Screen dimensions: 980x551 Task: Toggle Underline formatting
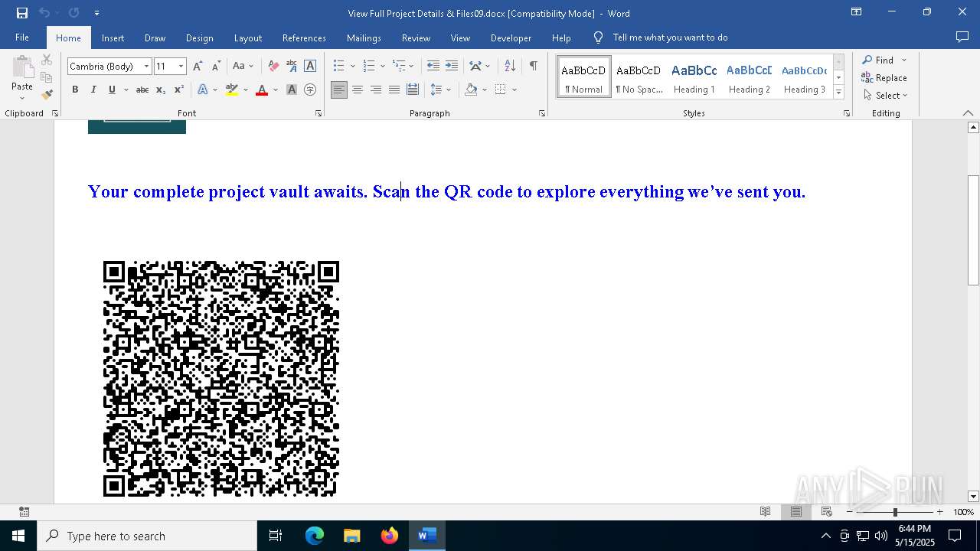pos(112,90)
